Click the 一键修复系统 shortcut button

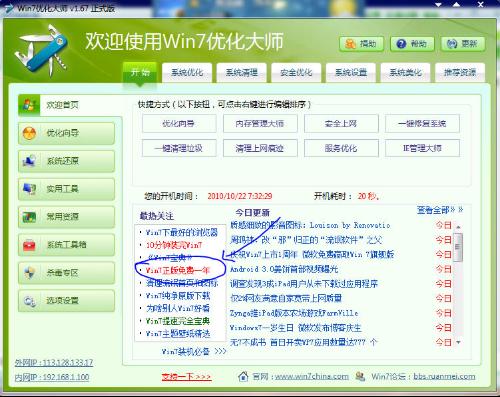click(422, 124)
